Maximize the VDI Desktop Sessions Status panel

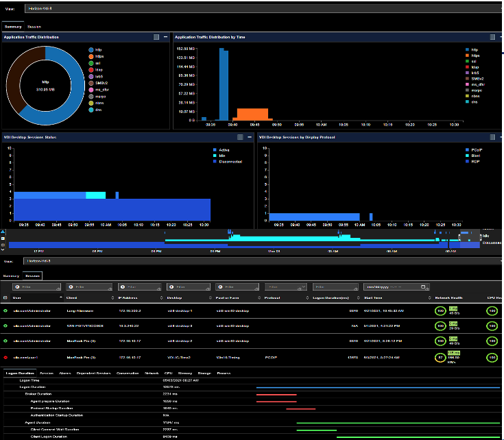pyautogui.click(x=241, y=137)
